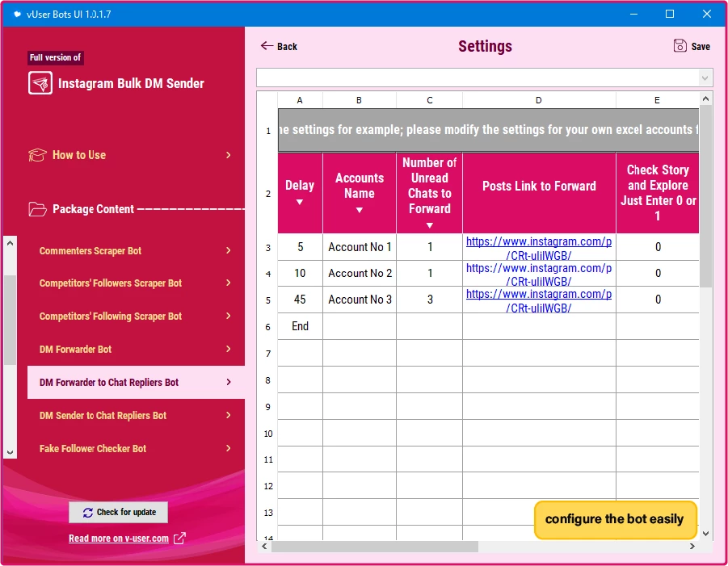Open Instagram link in Account No 2 row
The width and height of the screenshot is (728, 566).
click(539, 275)
